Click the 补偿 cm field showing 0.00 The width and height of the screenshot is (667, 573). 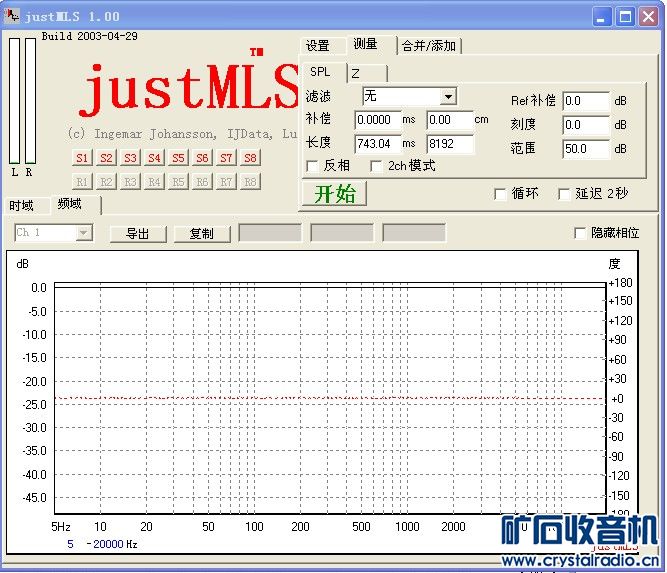pos(450,120)
